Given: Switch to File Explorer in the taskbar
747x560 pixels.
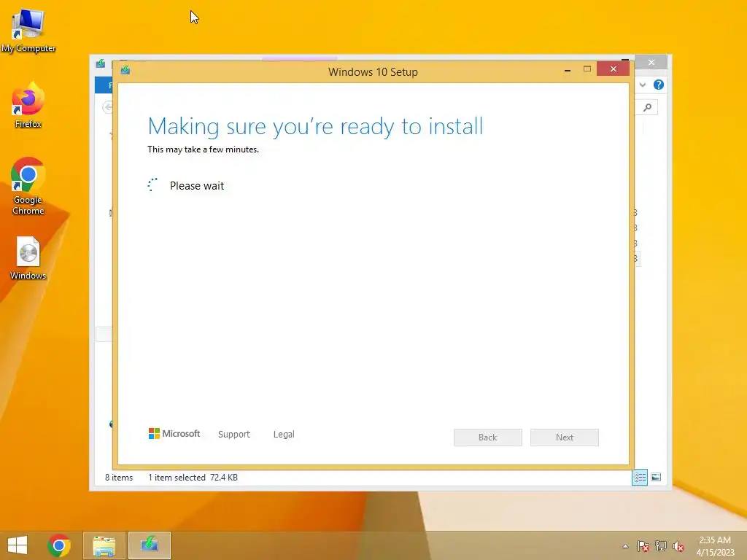Looking at the screenshot, I should 104,545.
